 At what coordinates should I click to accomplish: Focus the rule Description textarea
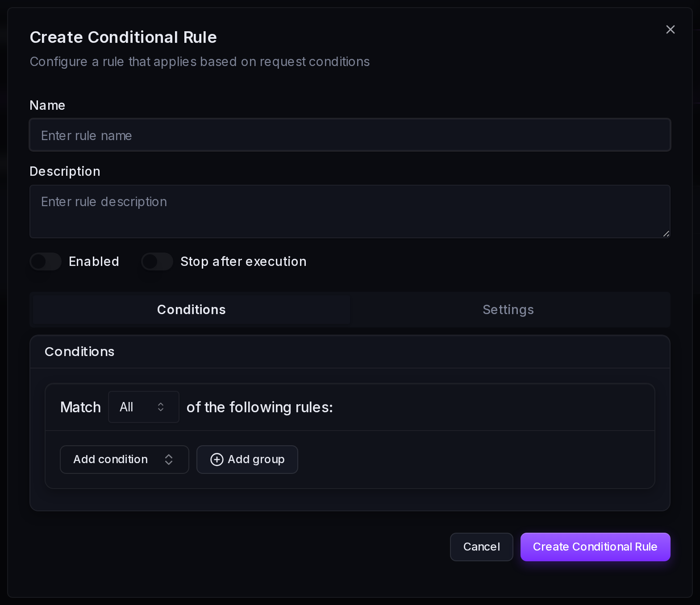click(x=350, y=211)
